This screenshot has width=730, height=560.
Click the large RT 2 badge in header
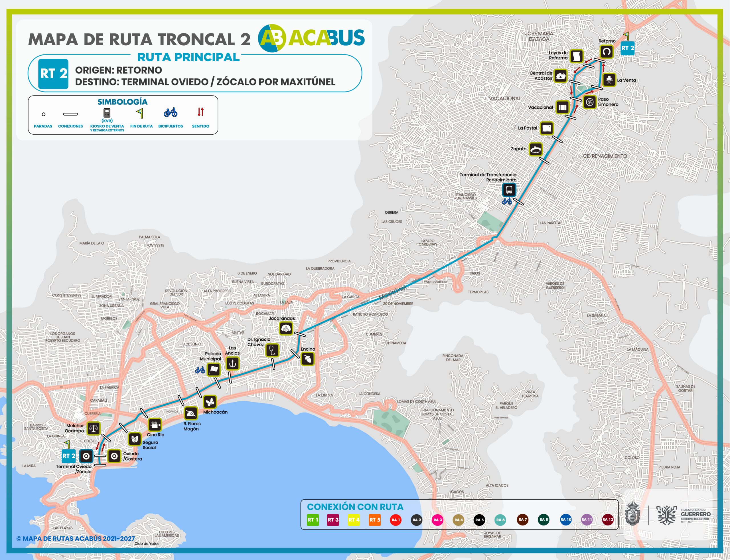point(54,74)
